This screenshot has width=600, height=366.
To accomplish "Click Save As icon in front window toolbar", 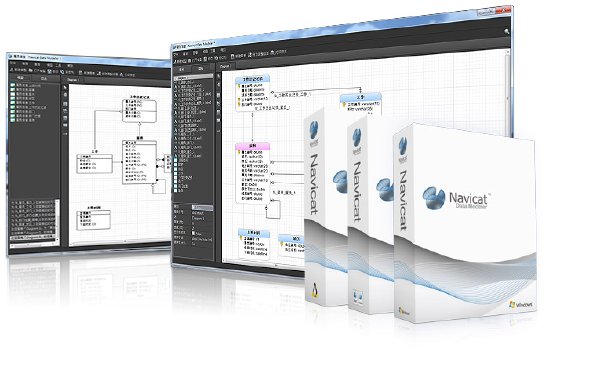I will tap(217, 58).
